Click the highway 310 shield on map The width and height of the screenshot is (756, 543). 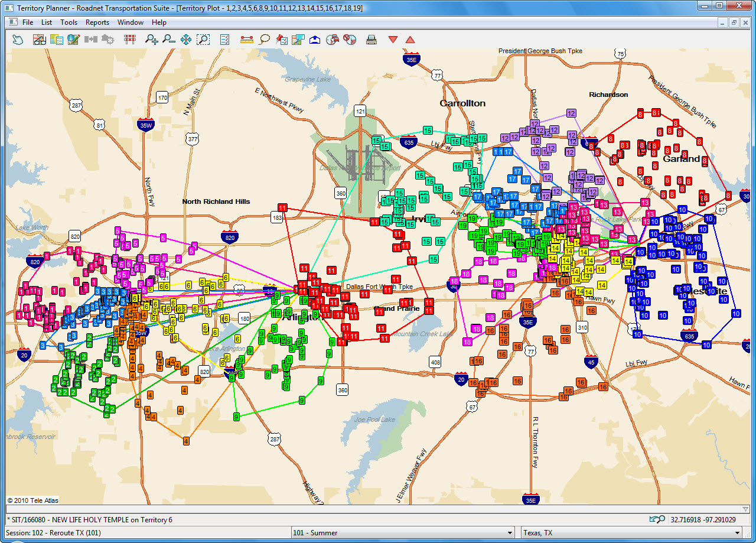click(x=582, y=327)
